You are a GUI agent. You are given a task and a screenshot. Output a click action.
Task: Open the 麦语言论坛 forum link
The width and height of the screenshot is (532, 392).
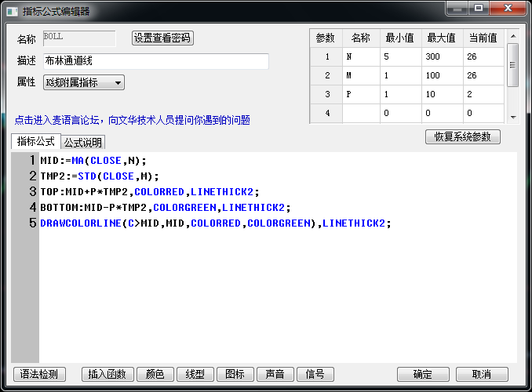pos(132,120)
